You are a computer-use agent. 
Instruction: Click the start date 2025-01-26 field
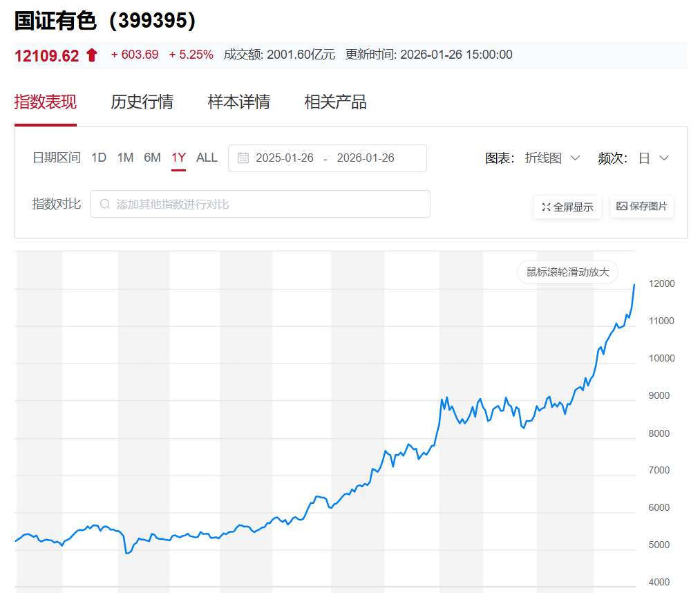(285, 158)
